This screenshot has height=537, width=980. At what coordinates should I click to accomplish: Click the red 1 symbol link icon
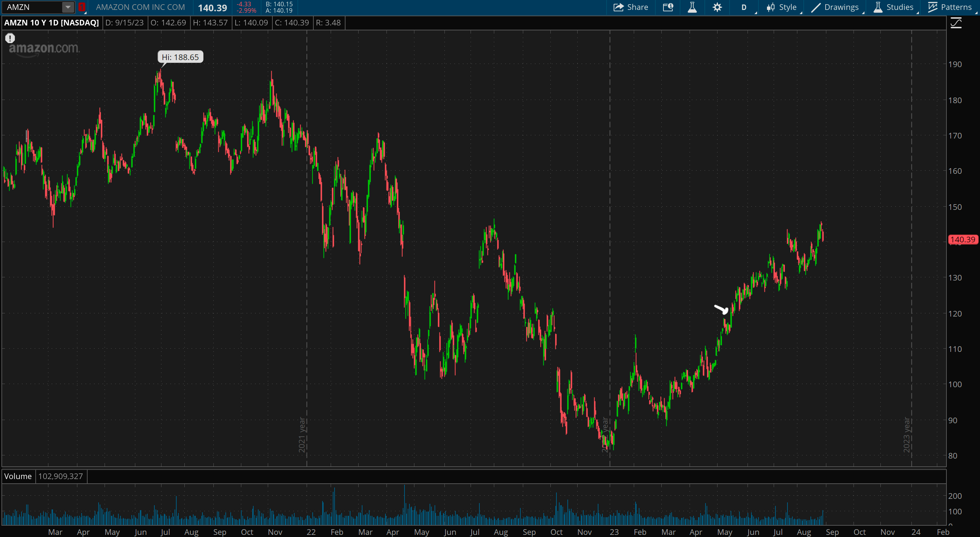(x=81, y=7)
